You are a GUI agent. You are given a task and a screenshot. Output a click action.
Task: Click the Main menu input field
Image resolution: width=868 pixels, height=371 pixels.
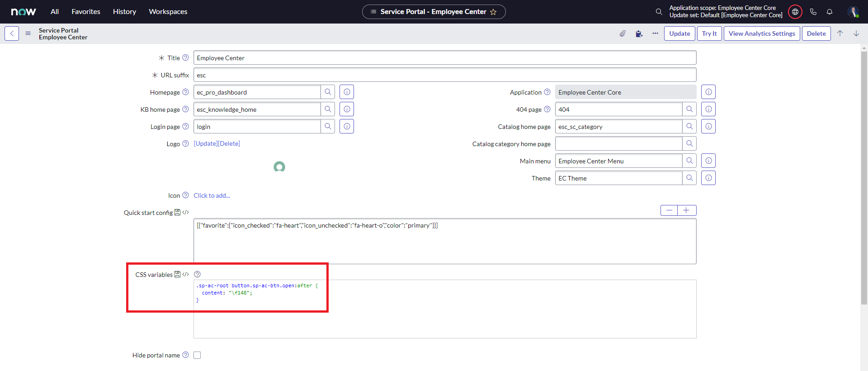[x=618, y=161]
